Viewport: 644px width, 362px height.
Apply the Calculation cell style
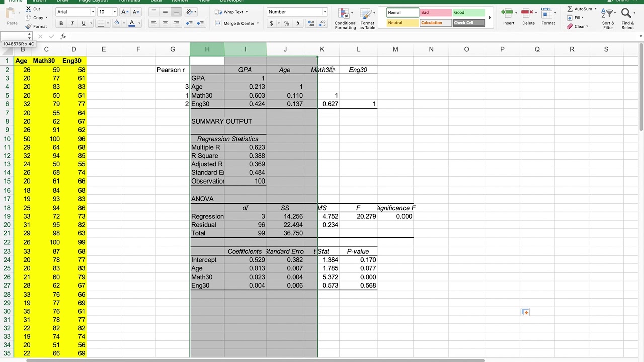(x=435, y=23)
